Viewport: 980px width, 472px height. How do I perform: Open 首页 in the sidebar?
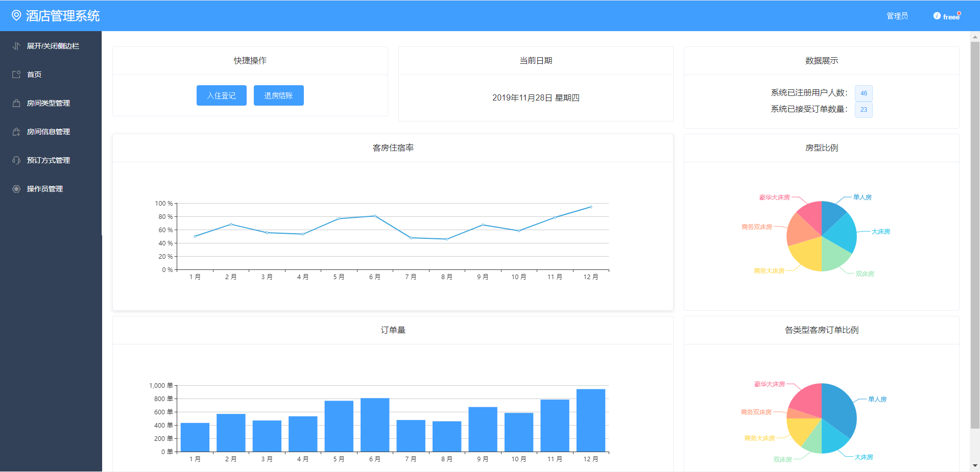(x=51, y=74)
